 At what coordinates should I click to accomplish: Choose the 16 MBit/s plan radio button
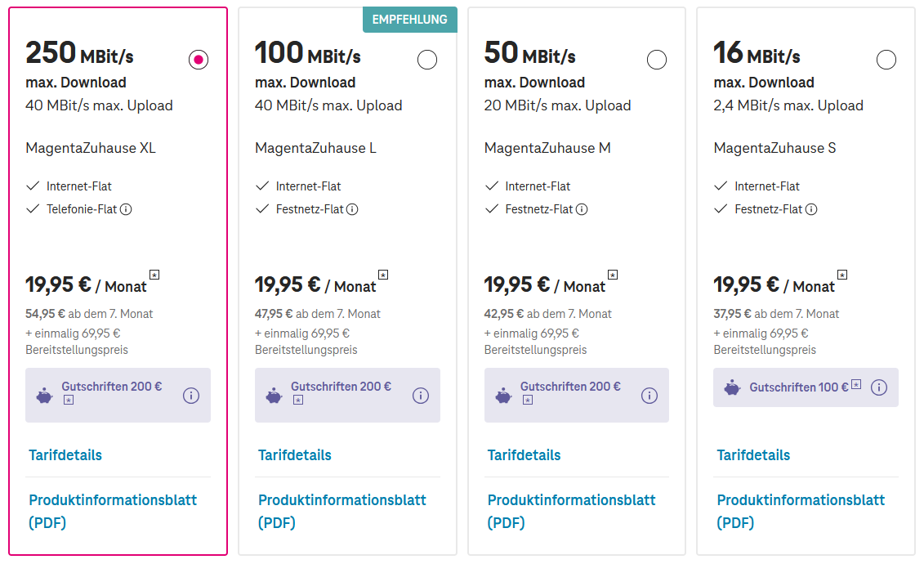point(886,60)
